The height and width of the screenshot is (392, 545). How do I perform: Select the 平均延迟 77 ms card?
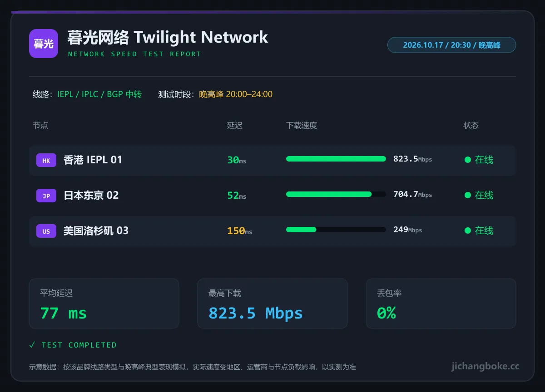click(x=104, y=304)
